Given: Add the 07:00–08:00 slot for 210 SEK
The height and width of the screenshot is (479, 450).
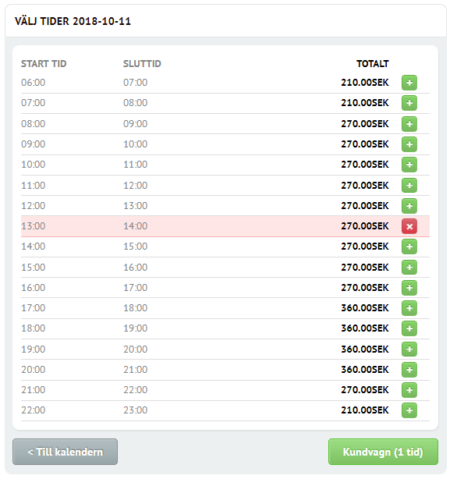Looking at the screenshot, I should [409, 103].
